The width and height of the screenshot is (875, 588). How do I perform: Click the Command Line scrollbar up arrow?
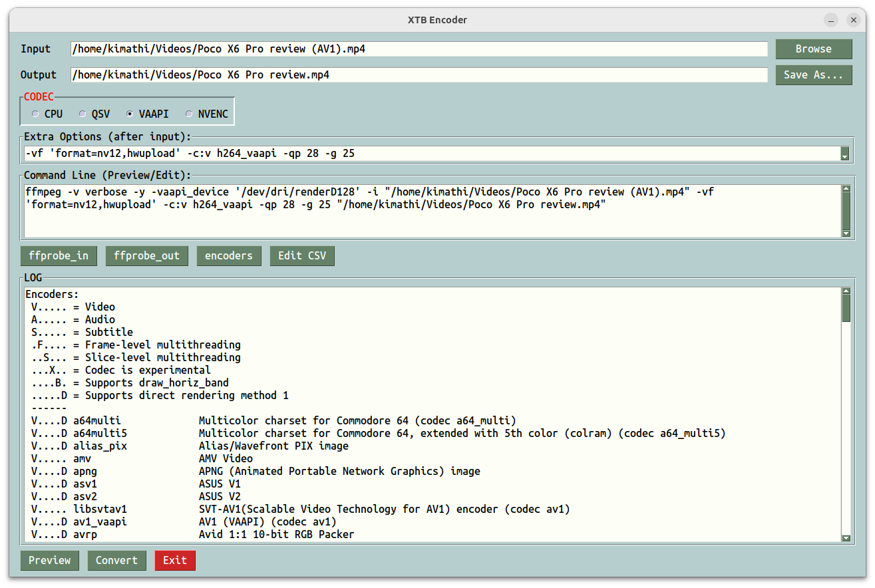846,188
